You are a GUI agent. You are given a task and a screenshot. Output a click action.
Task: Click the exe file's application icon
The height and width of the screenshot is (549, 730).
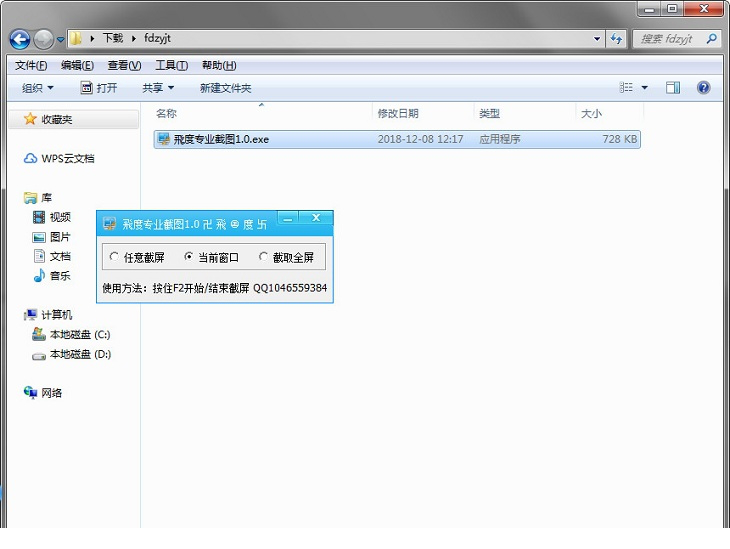(163, 139)
